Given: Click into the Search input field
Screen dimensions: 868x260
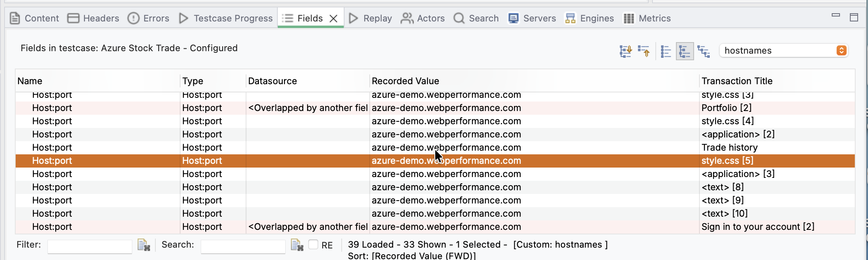Looking at the screenshot, I should point(243,246).
